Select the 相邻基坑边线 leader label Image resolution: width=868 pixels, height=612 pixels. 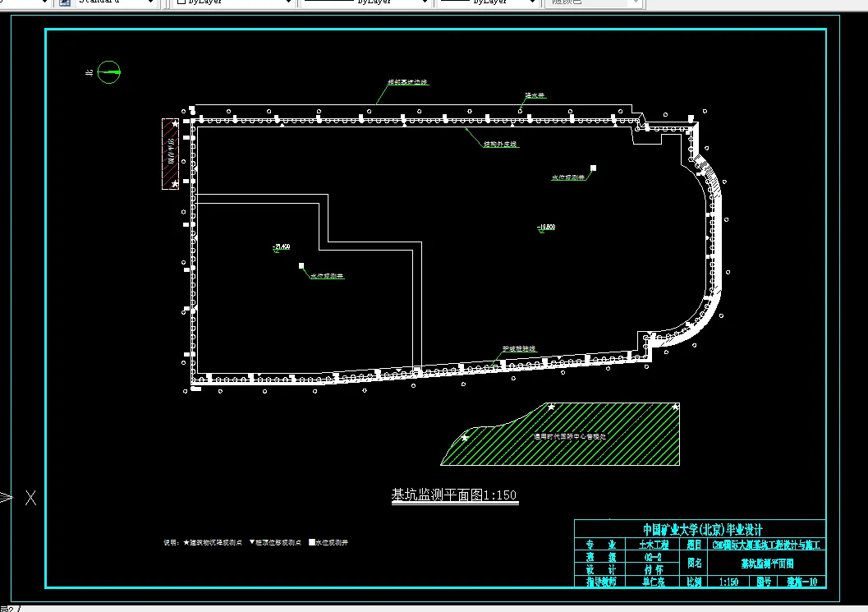point(407,82)
